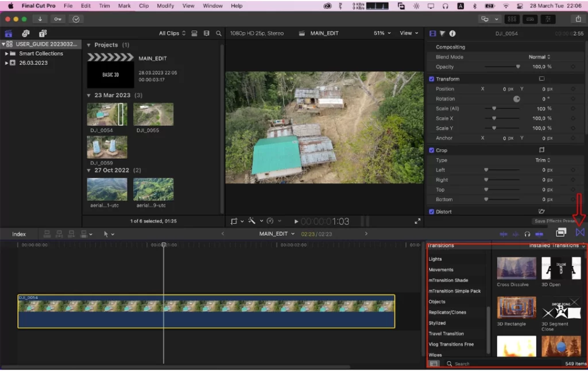Toggle the transitions sidebar icon near Search

(x=434, y=364)
